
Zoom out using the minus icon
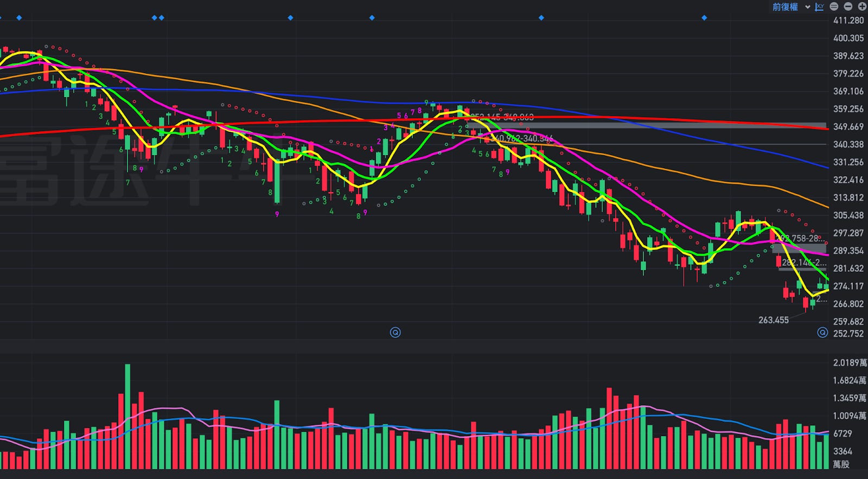point(848,7)
